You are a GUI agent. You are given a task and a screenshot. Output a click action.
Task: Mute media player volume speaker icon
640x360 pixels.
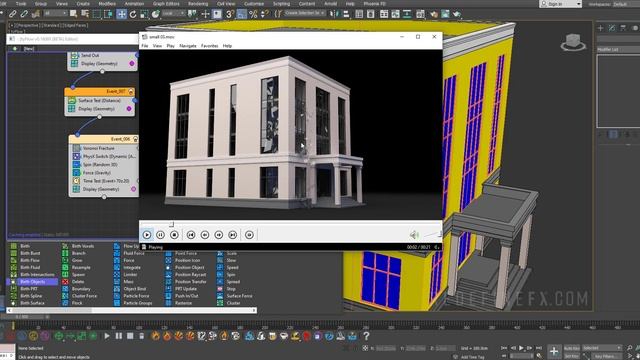414,235
